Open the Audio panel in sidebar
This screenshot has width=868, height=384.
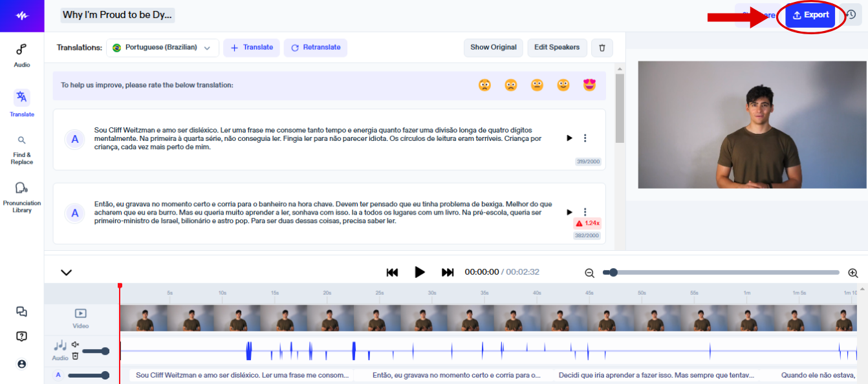pyautogui.click(x=21, y=55)
